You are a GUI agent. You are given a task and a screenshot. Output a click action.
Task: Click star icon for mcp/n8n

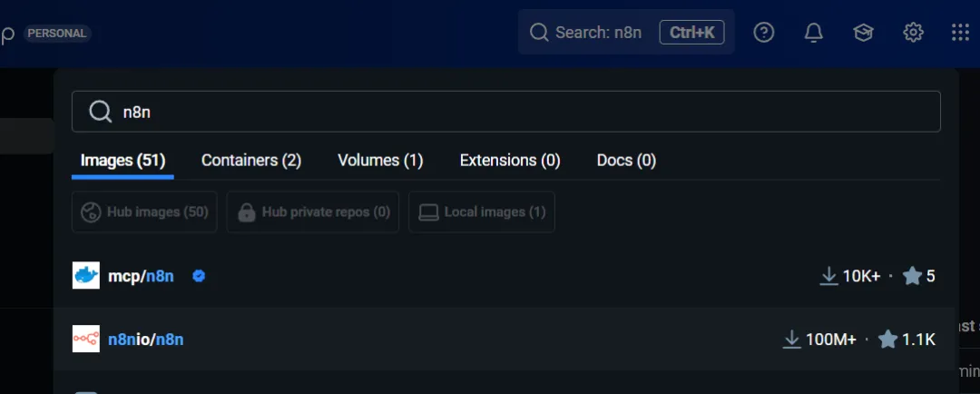click(913, 276)
